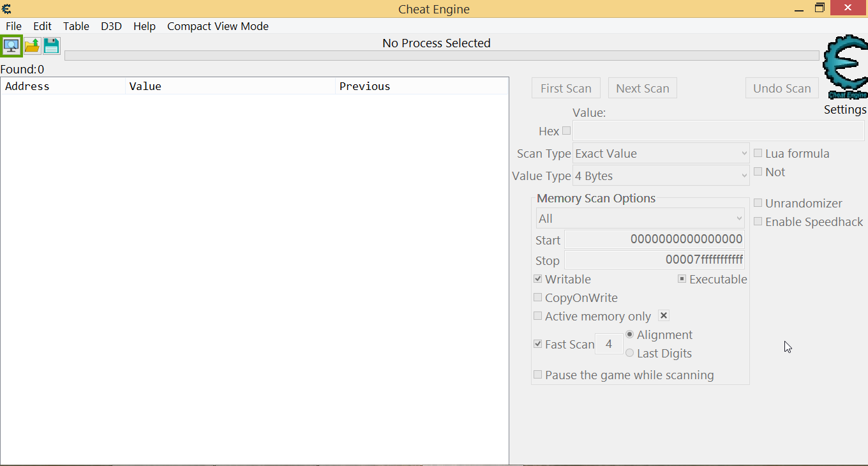868x466 pixels.
Task: Enable the CopyOnWrite checkbox
Action: pyautogui.click(x=538, y=297)
